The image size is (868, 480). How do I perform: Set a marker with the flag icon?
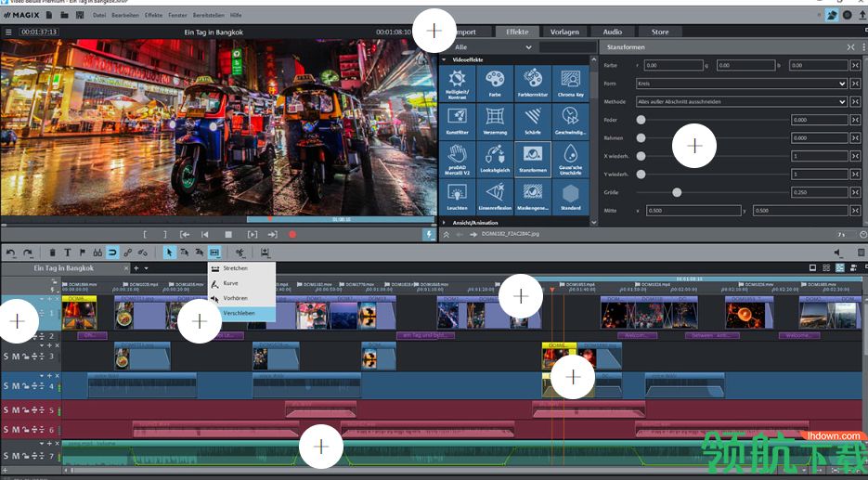tap(83, 253)
